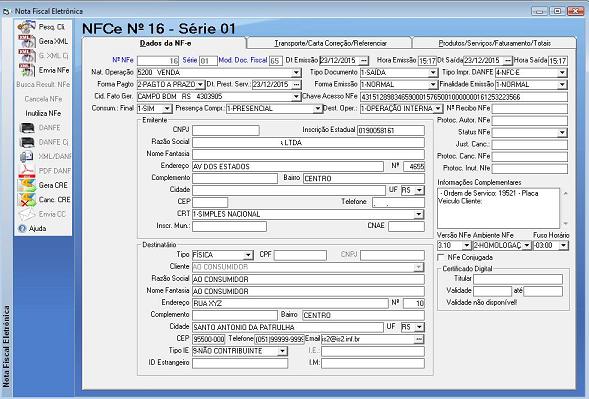Click Busca Result. NFe button
The height and width of the screenshot is (399, 589).
pos(43,85)
